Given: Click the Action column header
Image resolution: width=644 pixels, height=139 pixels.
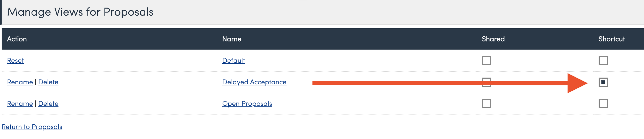Looking at the screenshot, I should click(x=17, y=39).
